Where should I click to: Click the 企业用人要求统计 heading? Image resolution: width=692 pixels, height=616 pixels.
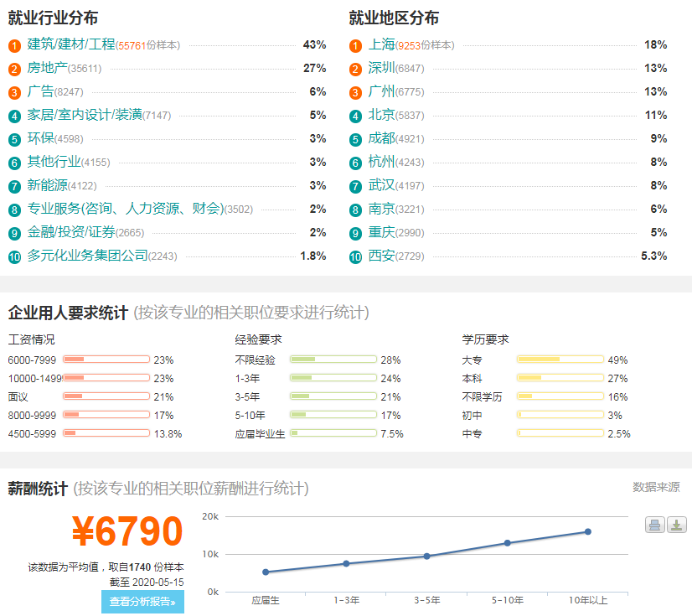coord(68,313)
